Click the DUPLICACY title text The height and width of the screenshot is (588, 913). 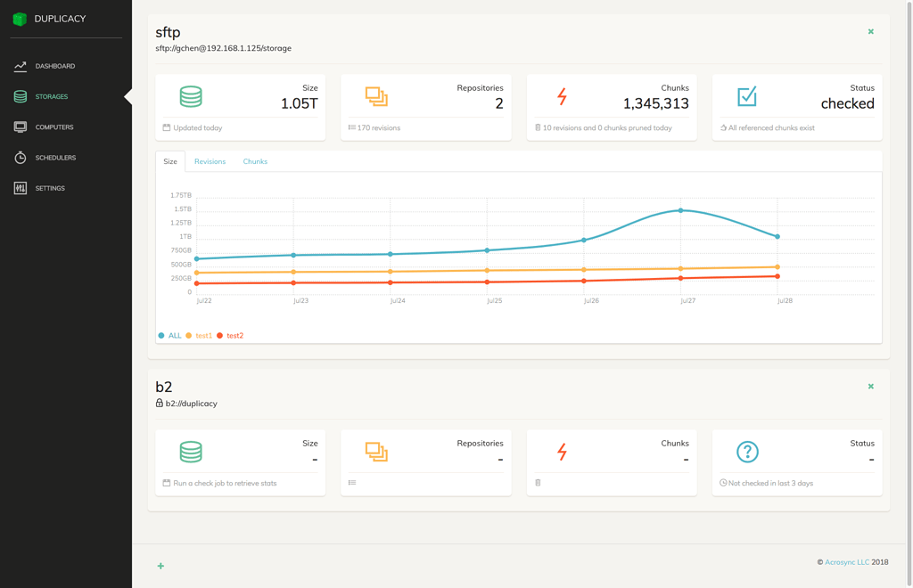[60, 19]
